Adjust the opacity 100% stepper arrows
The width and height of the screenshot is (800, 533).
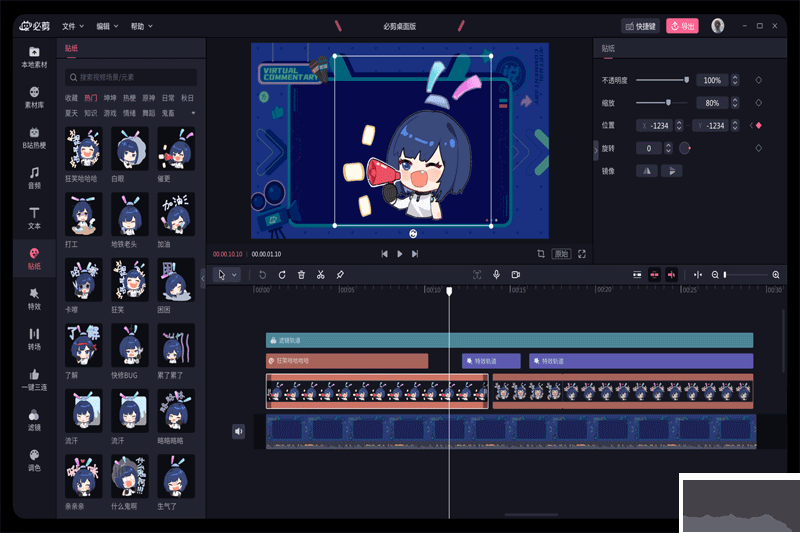tap(735, 80)
